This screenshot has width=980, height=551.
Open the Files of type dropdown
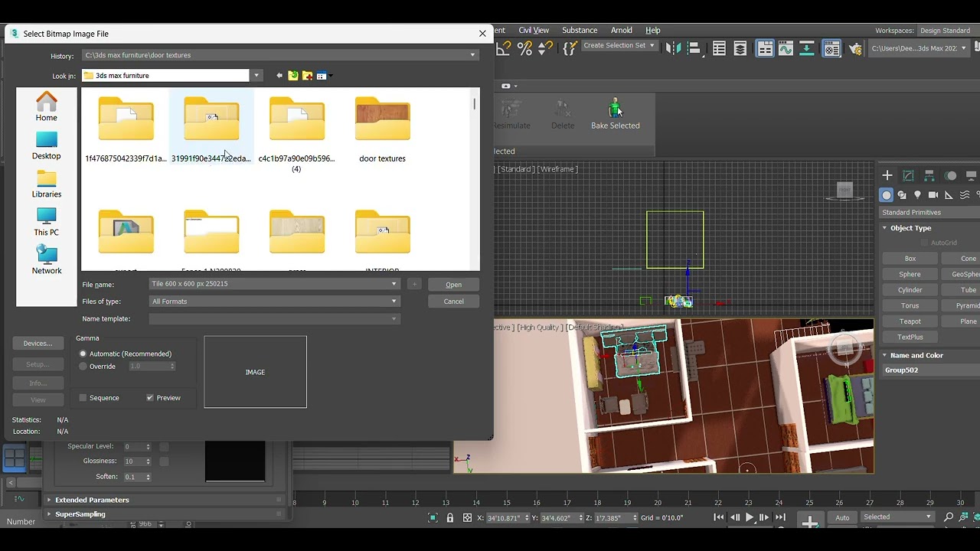click(394, 302)
